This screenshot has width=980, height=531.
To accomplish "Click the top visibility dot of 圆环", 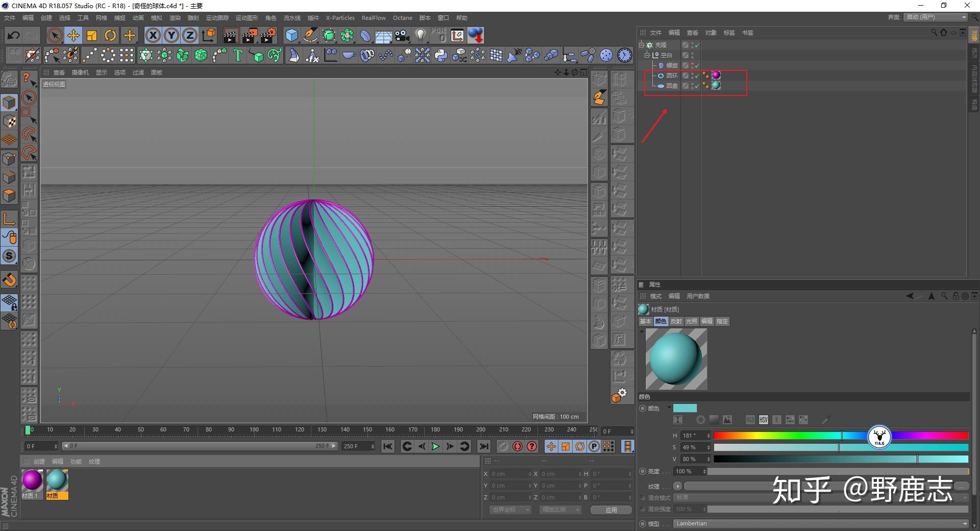I will point(692,74).
